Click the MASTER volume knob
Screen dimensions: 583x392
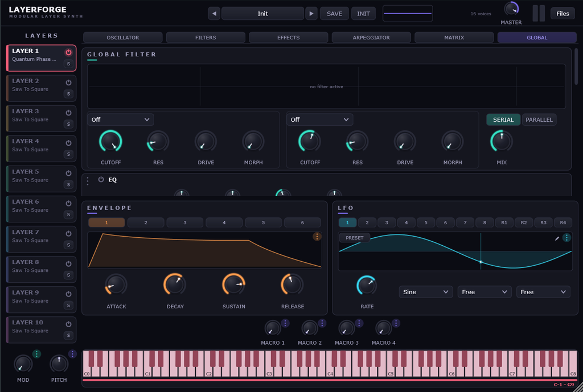(x=511, y=9)
